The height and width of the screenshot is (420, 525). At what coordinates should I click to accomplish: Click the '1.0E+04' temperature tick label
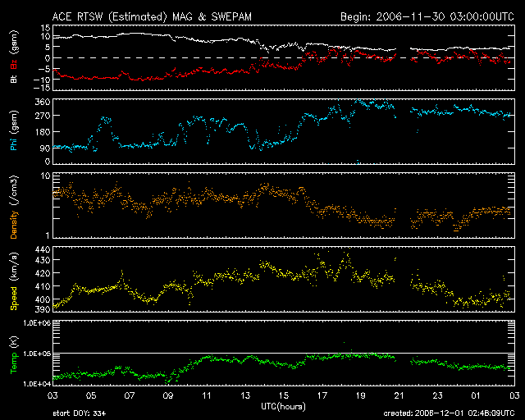37,384
